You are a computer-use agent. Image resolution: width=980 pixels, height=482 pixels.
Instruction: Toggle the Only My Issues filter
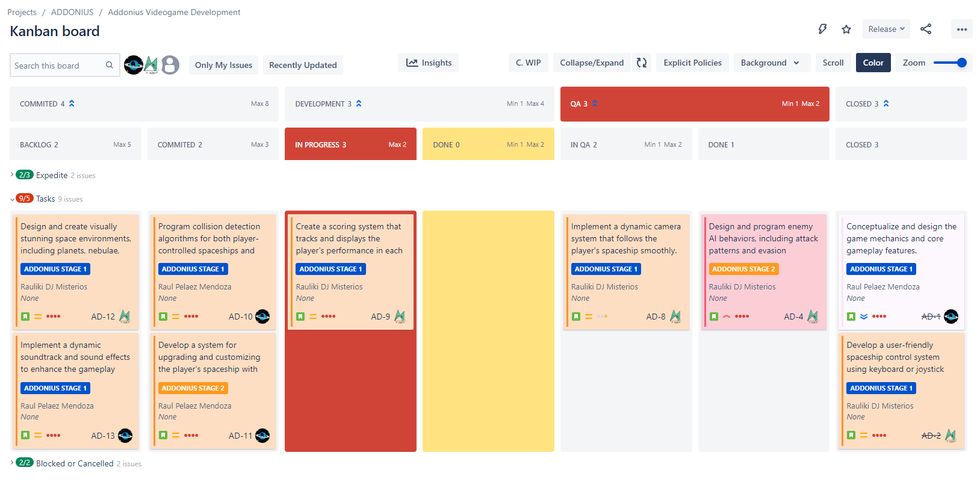[223, 65]
